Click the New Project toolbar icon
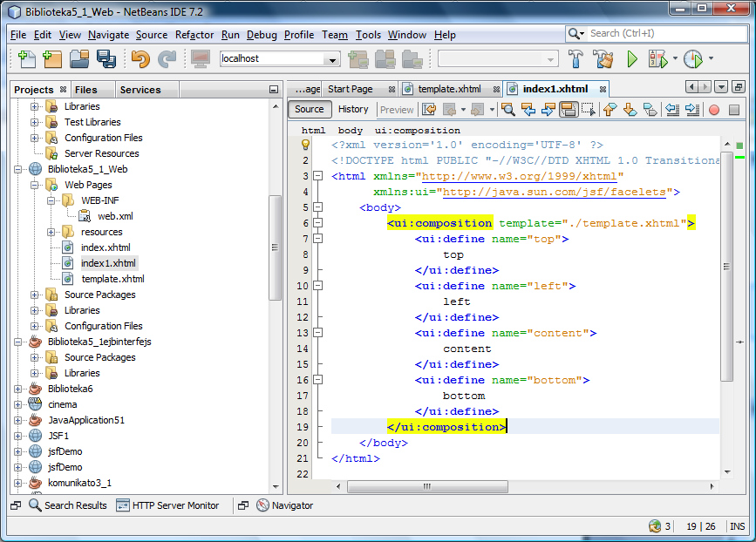756x542 pixels. tap(52, 58)
